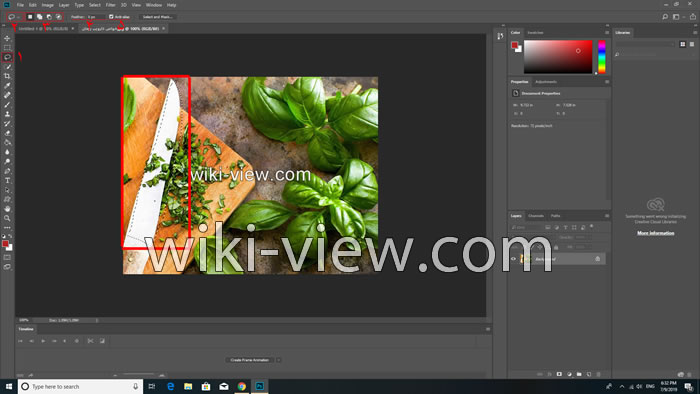
Task: Select the Move tool
Action: (7, 38)
